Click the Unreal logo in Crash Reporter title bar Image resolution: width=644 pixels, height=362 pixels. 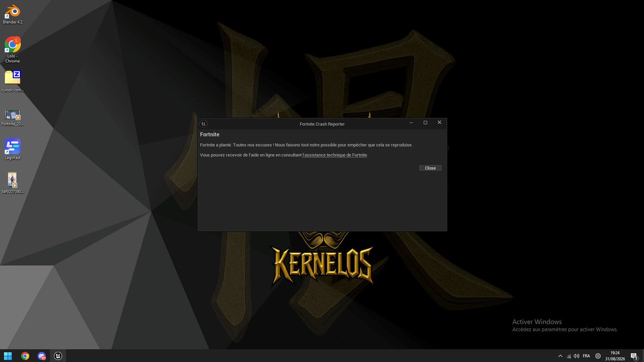(x=204, y=124)
